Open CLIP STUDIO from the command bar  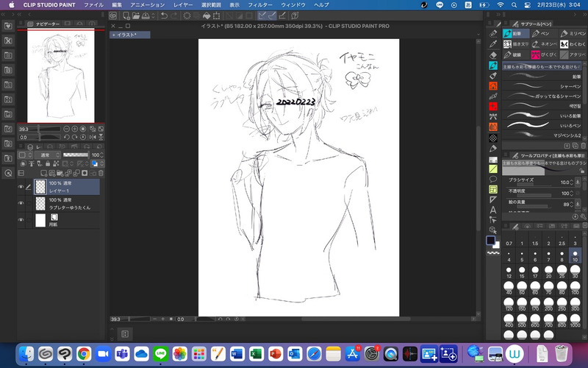[x=113, y=15]
